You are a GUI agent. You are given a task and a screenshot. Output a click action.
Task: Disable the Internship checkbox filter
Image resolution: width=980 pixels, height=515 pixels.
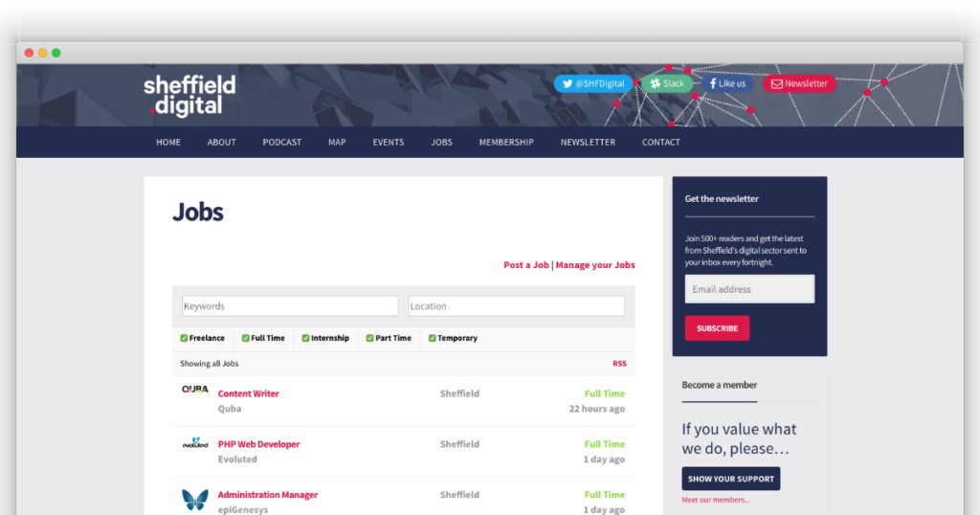click(305, 338)
